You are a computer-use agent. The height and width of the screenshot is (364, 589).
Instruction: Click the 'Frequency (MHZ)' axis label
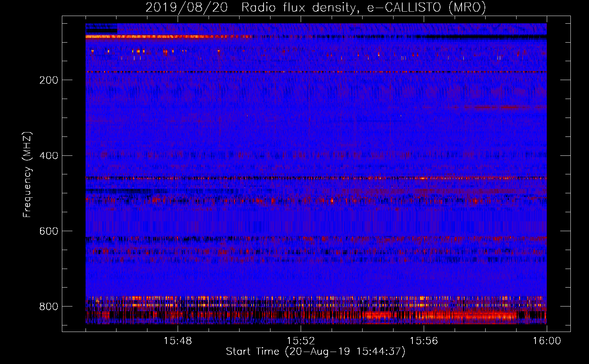27,174
